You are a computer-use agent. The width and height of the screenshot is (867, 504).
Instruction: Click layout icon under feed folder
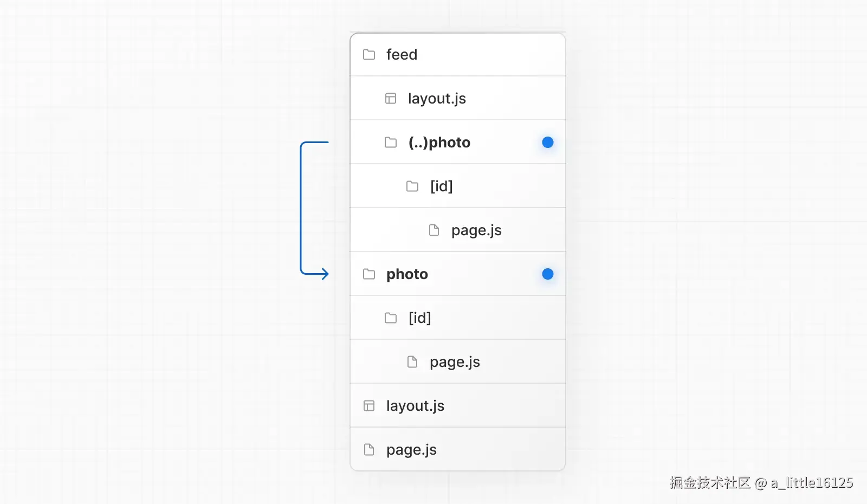[391, 99]
